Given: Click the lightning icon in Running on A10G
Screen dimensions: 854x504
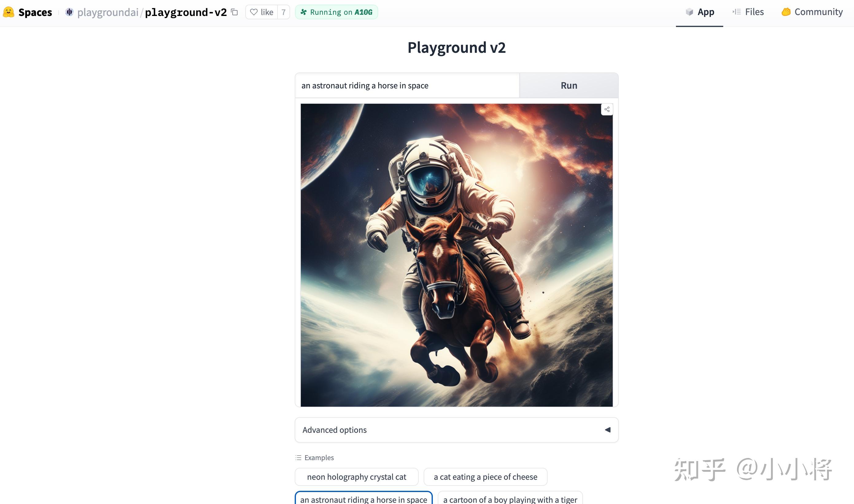Looking at the screenshot, I should (x=303, y=12).
